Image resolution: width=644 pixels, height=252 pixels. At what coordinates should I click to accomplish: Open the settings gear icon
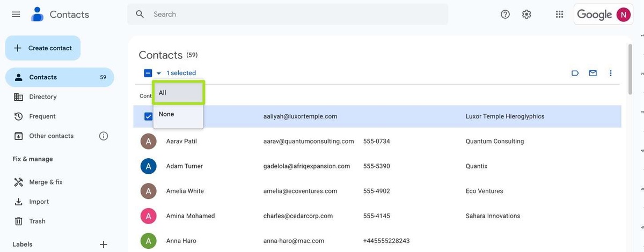click(526, 14)
